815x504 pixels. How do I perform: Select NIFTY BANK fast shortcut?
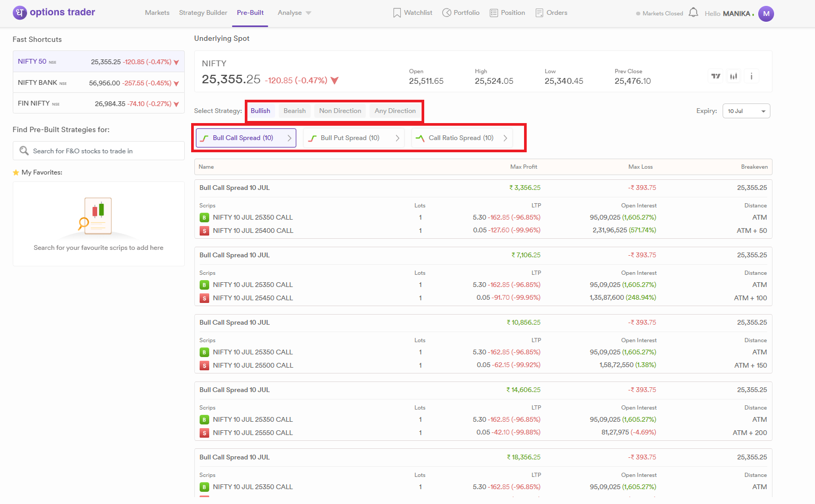(99, 83)
